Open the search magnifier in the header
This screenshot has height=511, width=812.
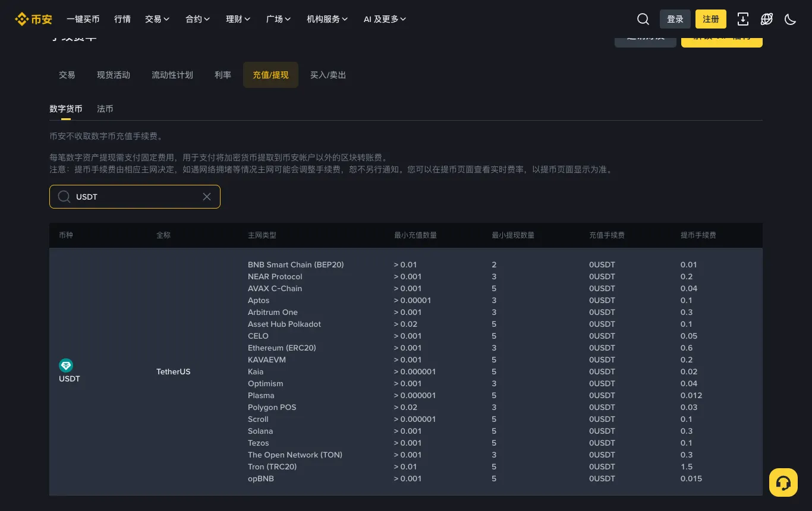click(643, 19)
